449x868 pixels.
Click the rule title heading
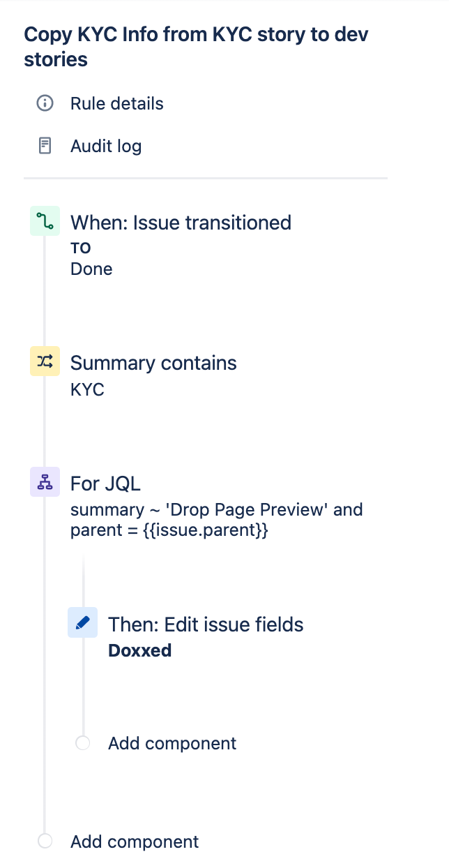(197, 47)
